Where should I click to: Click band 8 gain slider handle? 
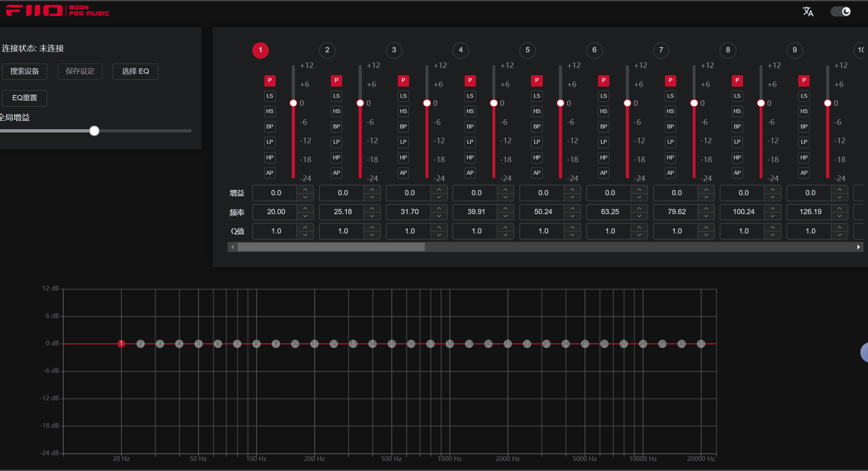pyautogui.click(x=761, y=103)
